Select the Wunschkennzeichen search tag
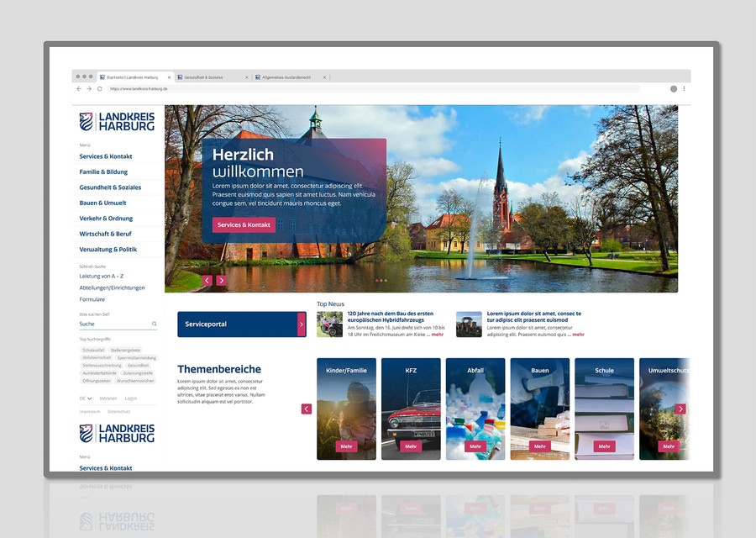756x538 pixels. (135, 381)
